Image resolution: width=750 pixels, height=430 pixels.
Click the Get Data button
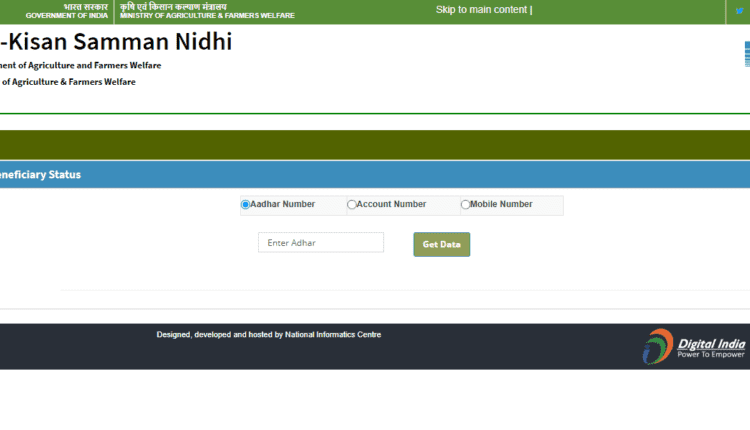pos(441,244)
